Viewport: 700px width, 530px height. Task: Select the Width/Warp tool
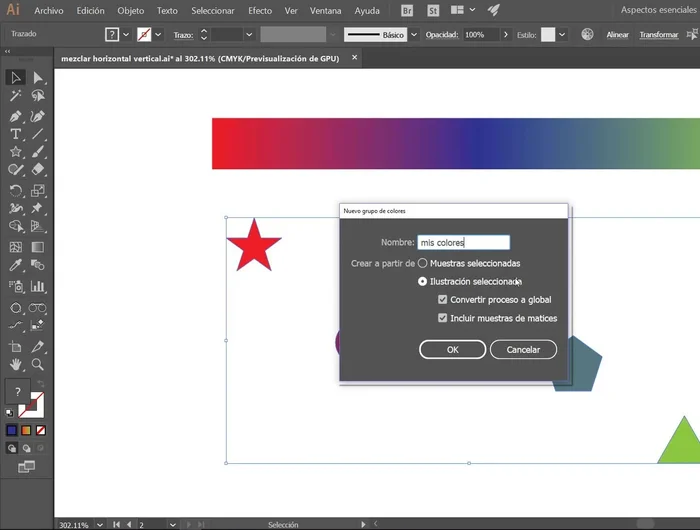click(x=16, y=209)
